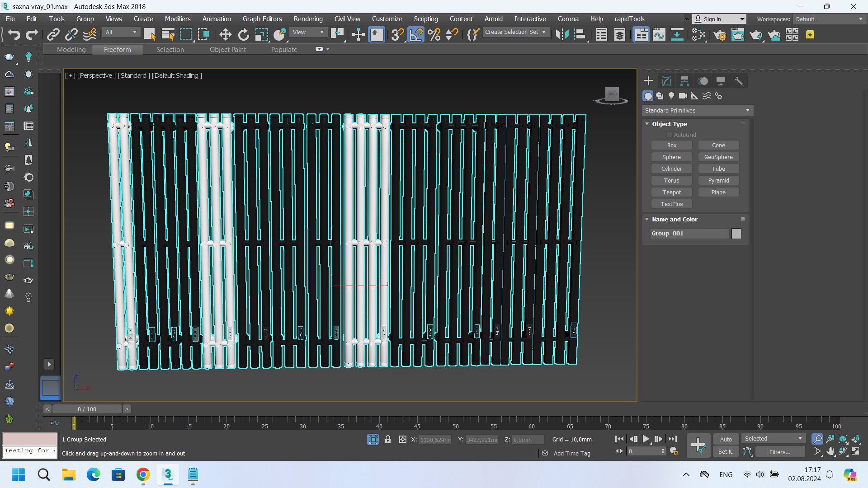Open Key Filters button

(780, 451)
